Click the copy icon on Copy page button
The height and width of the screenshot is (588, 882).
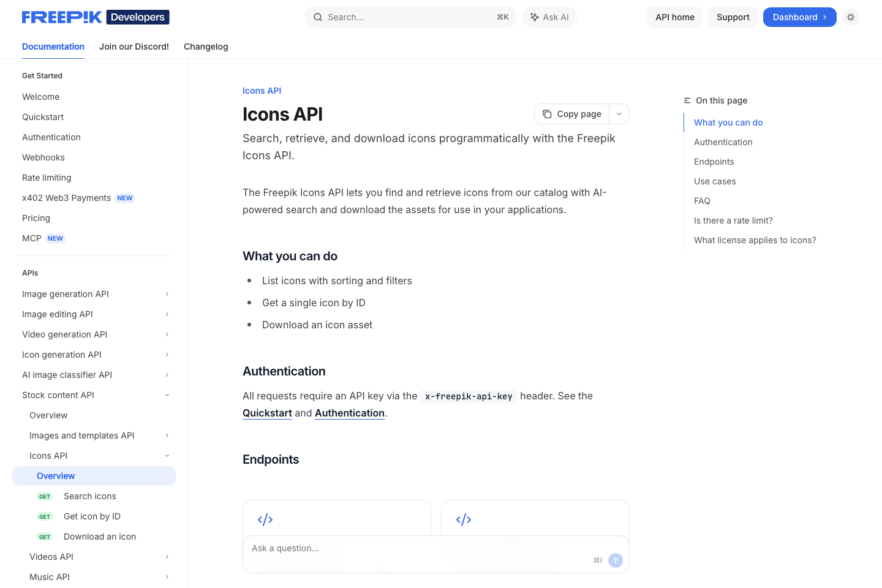[547, 114]
